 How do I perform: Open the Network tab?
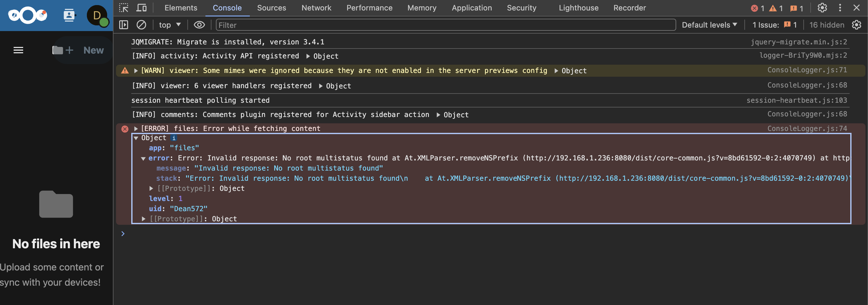(x=316, y=8)
